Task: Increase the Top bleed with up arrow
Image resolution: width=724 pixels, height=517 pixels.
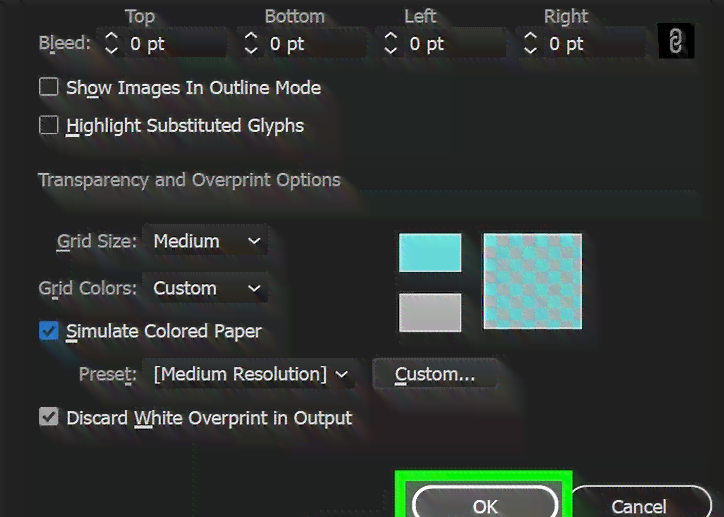Action: tap(112, 36)
